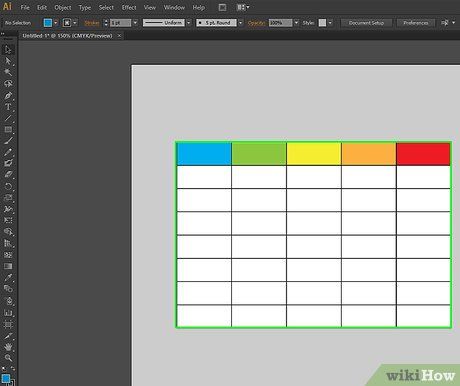Select the Lasso tool
Viewport: 460px width, 386px height.
click(8, 84)
